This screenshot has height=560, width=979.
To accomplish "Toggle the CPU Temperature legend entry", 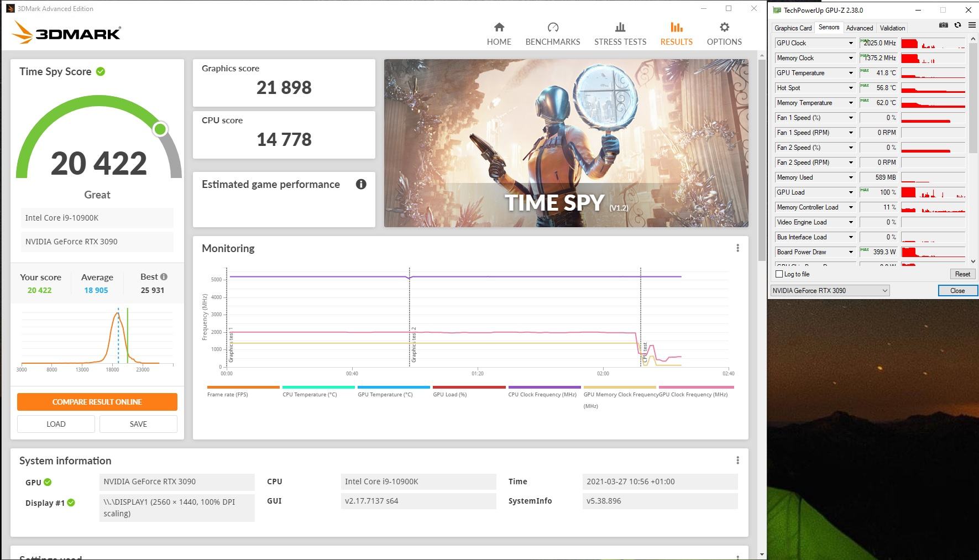I will [318, 391].
